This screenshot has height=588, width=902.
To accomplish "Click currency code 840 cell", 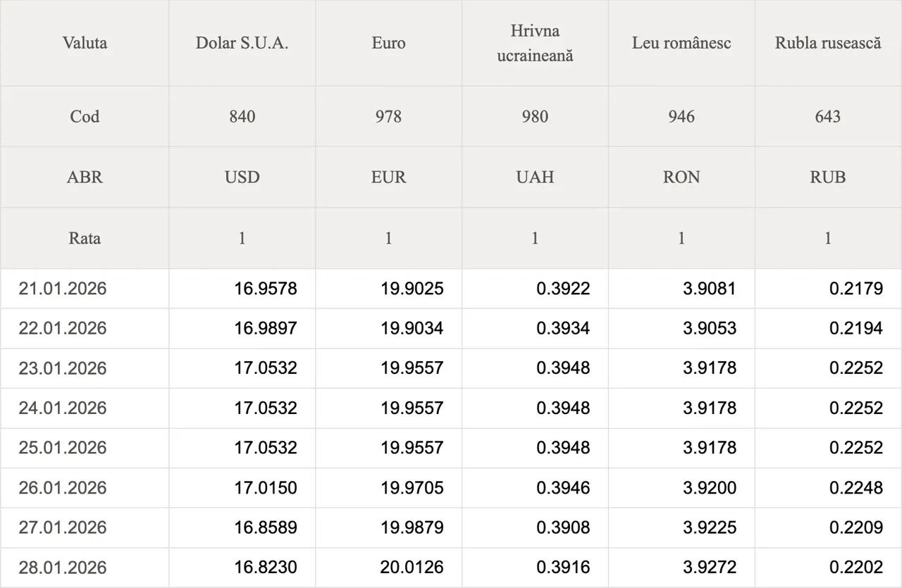I will coord(242,116).
